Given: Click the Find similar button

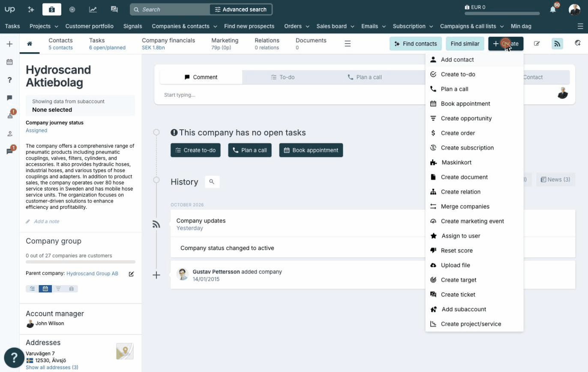Looking at the screenshot, I should tap(465, 44).
